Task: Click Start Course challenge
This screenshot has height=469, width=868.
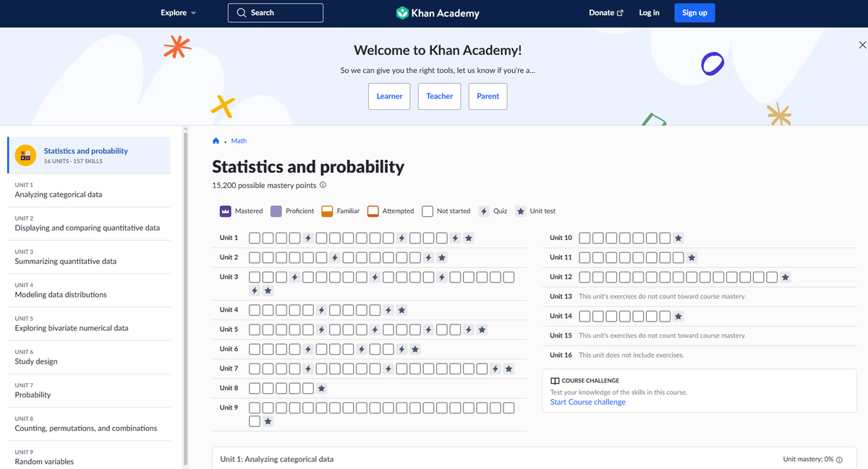Action: [x=587, y=402]
